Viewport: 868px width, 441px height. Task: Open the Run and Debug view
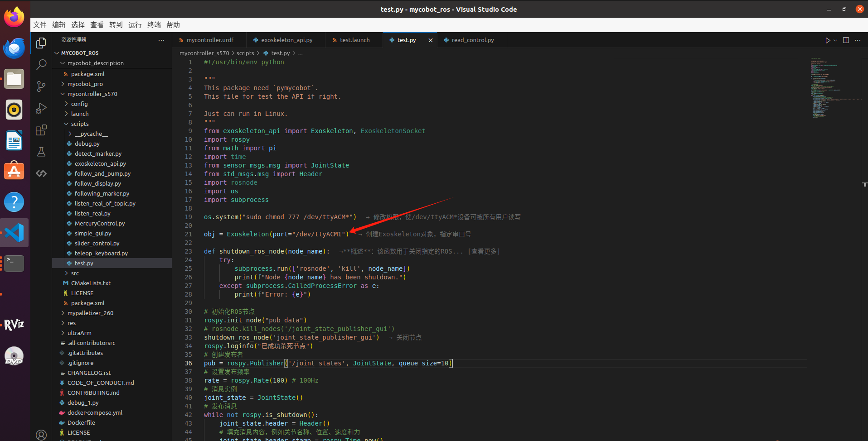pos(41,108)
